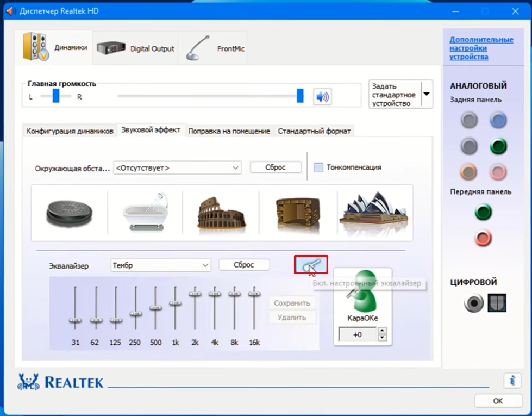This screenshot has width=532, height=416.
Task: Click the 62 Hz equalizer band slider
Action: click(96, 308)
